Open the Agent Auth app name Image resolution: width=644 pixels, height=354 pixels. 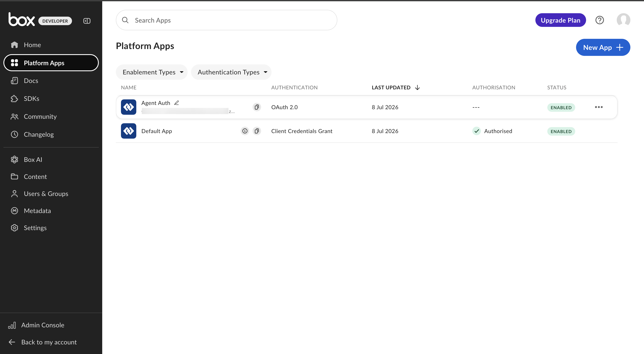155,103
